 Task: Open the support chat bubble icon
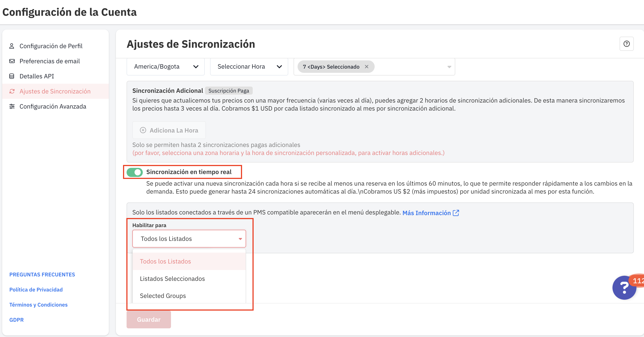point(624,288)
